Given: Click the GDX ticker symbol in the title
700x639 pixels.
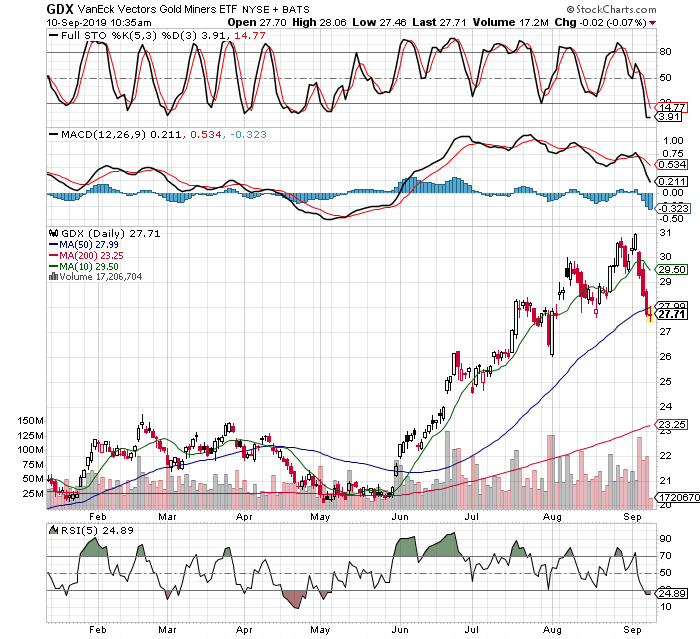Looking at the screenshot, I should [x=60, y=9].
